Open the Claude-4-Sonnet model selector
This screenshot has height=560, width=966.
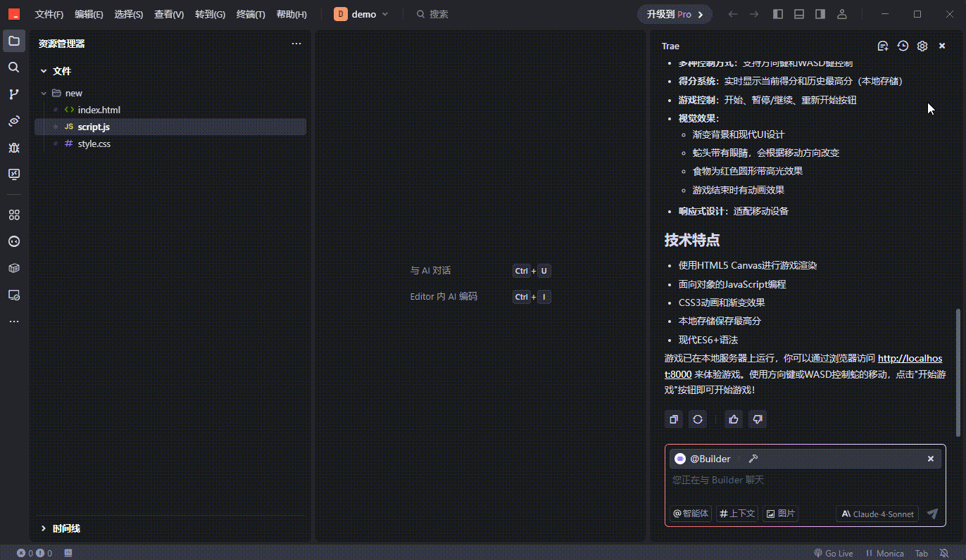[878, 514]
